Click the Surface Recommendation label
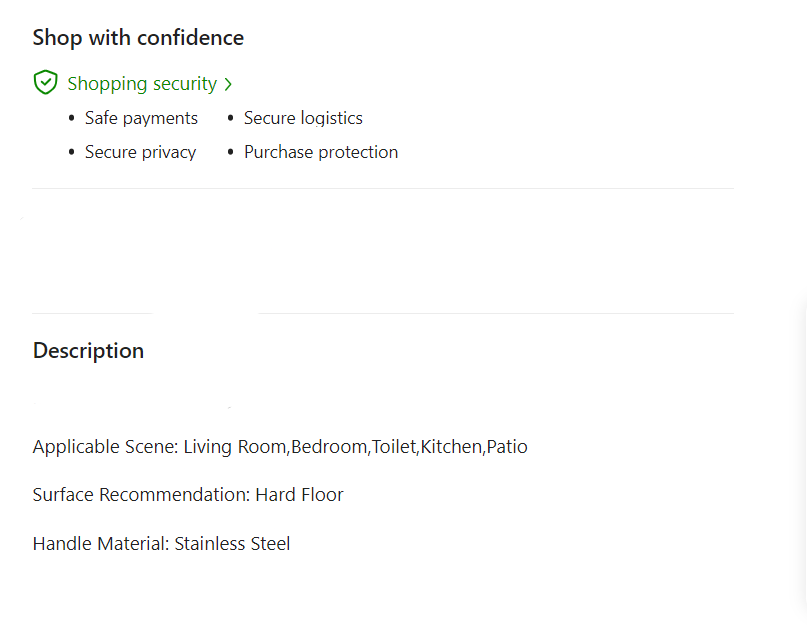Viewport: 807px width, 637px height. click(140, 495)
